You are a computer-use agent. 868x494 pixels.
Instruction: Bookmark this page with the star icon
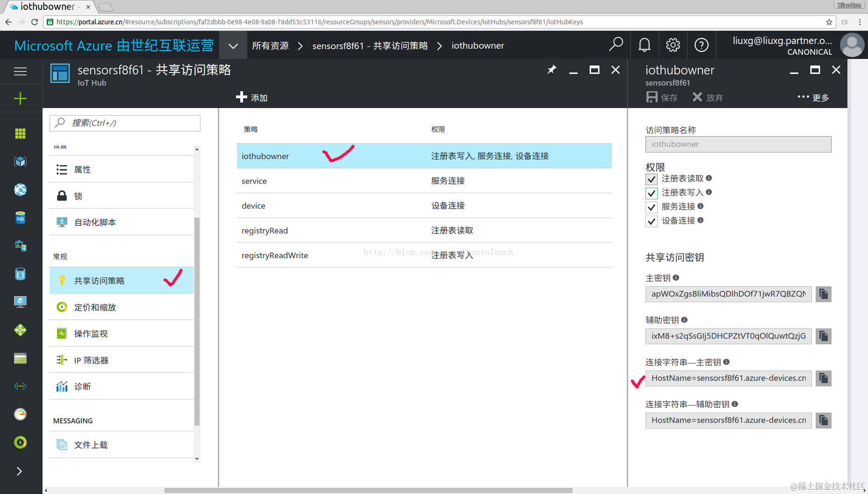829,22
